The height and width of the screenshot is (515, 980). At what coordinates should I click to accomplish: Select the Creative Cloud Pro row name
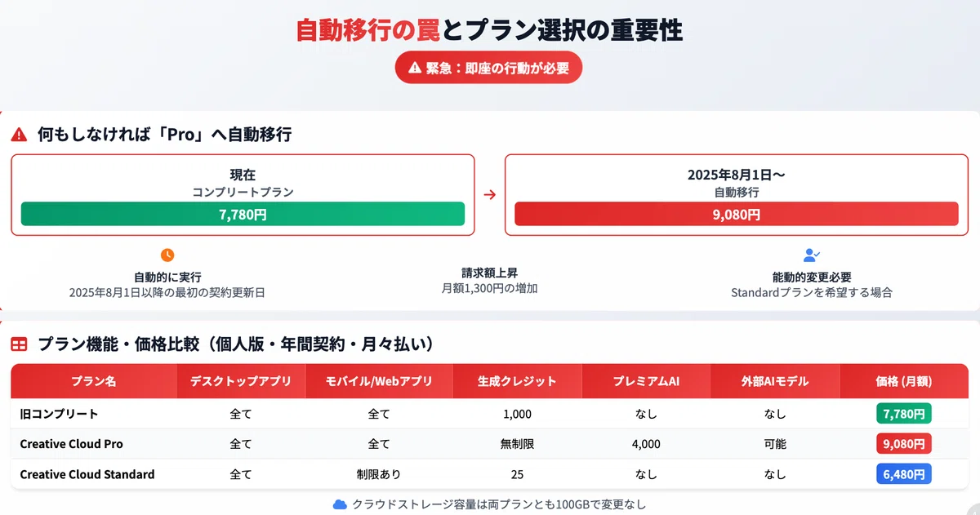[72, 444]
